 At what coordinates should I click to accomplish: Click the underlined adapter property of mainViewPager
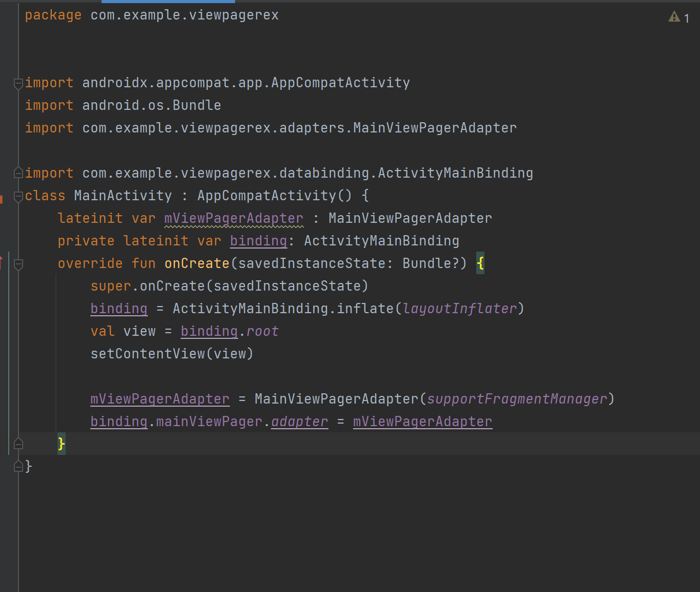pos(299,422)
